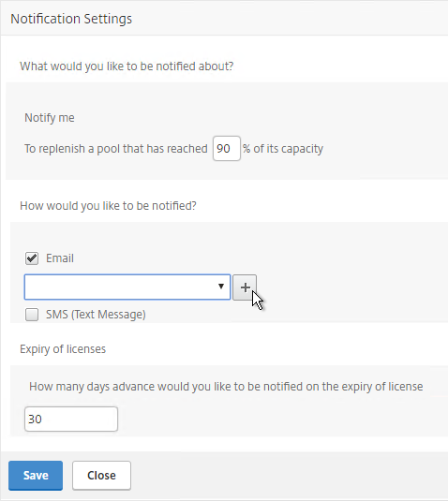Focus the pool capacity percentage field showing 90
The image size is (448, 501).
coord(227,148)
